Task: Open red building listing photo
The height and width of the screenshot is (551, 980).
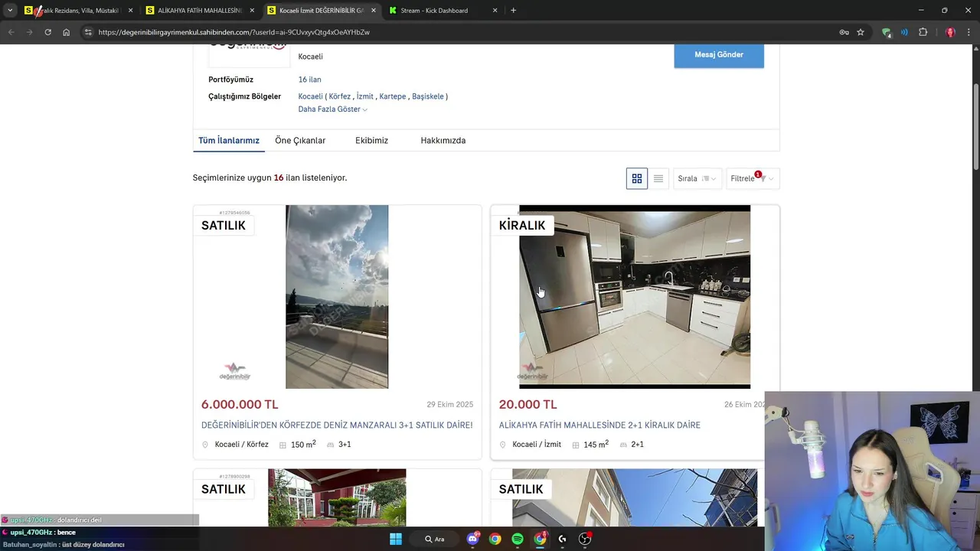Action: coord(337,497)
